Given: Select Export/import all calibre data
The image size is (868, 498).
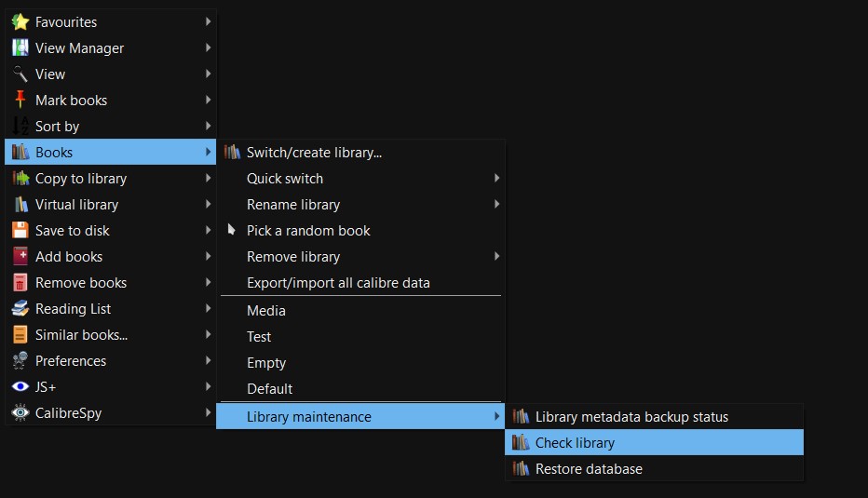Looking at the screenshot, I should 338,283.
